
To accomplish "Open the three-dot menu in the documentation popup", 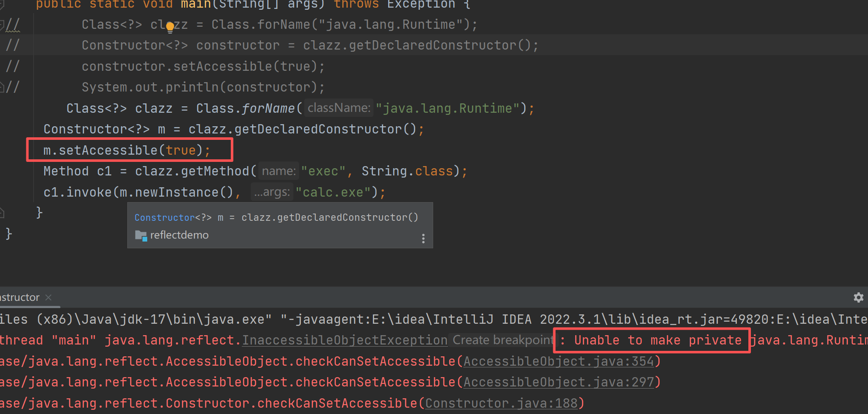I will click(x=423, y=239).
